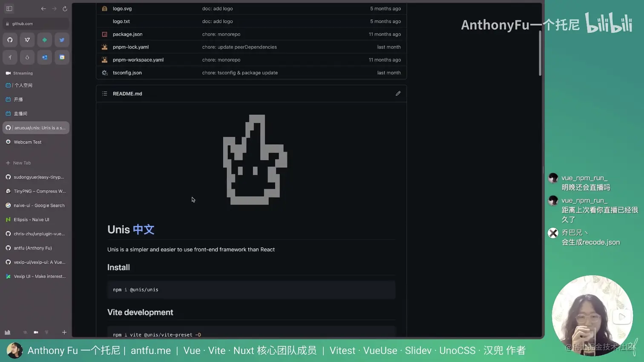Image resolution: width=644 pixels, height=362 pixels.
Task: Toggle the Arc sidebar panel icon
Action: coord(9,9)
